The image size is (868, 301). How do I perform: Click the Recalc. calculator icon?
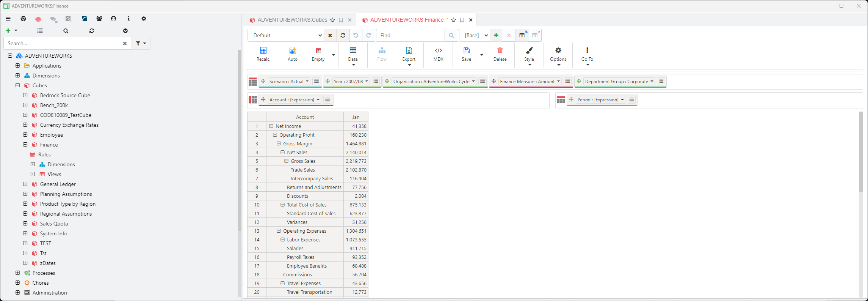pos(263,50)
